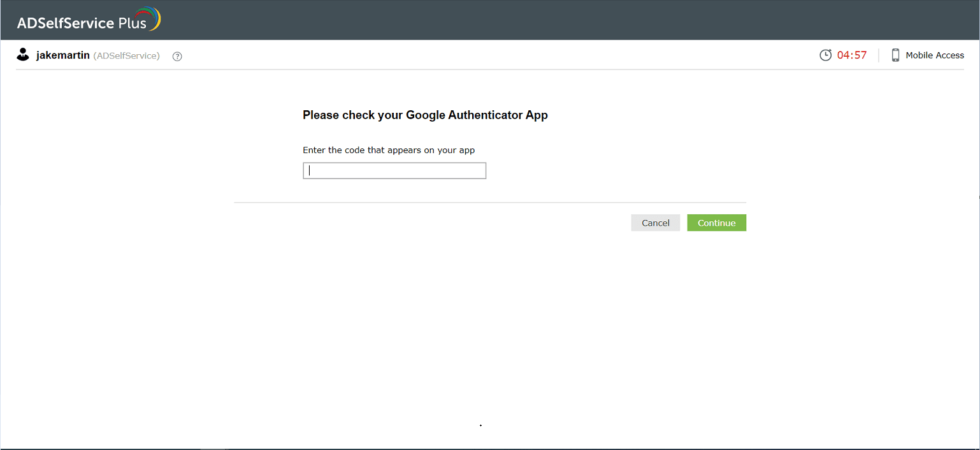Click the (ADSelfService) domain label
980x450 pixels.
point(127,56)
